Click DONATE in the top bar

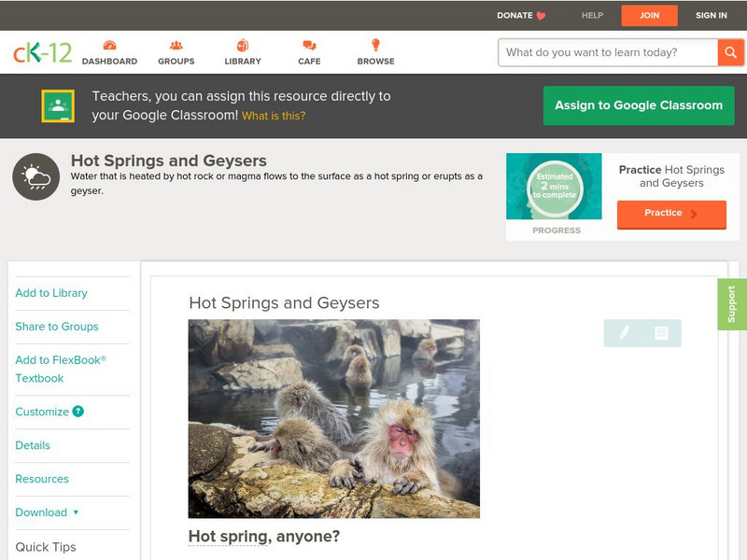[x=514, y=16]
